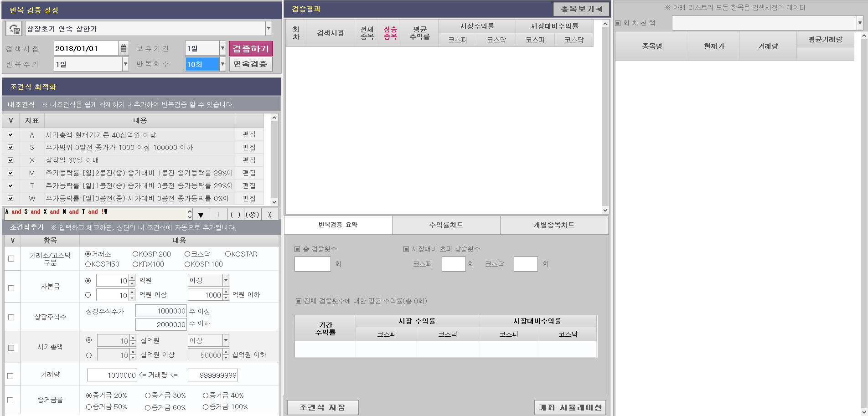Open the calendar picker for 검색시점
The height and width of the screenshot is (416, 868).
coord(124,48)
